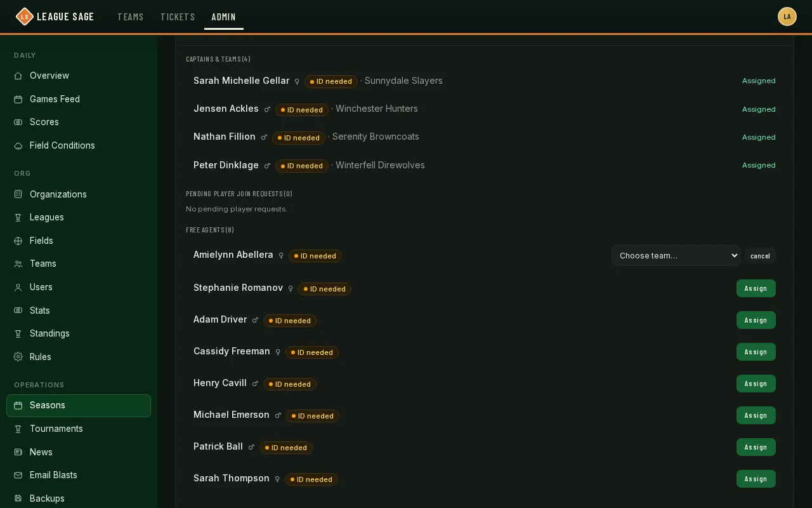Click the League Sage logo icon
Viewport: 812px width, 508px height.
pyautogui.click(x=24, y=17)
